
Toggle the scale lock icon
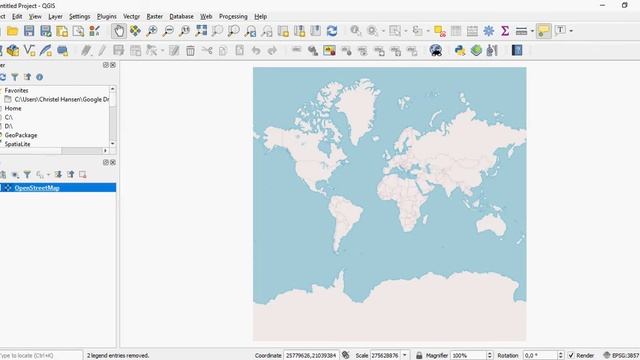point(419,356)
